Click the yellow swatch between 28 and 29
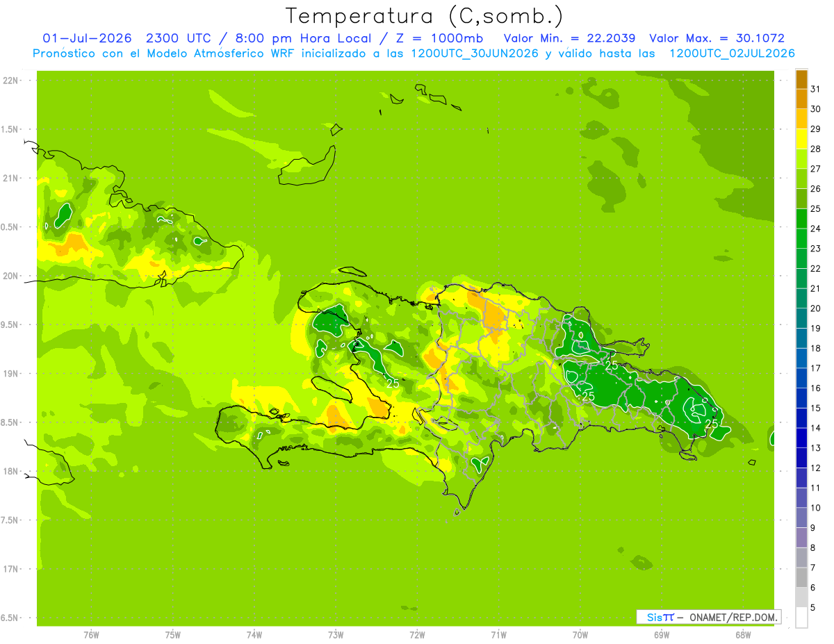Image resolution: width=834 pixels, height=644 pixels. (801, 139)
